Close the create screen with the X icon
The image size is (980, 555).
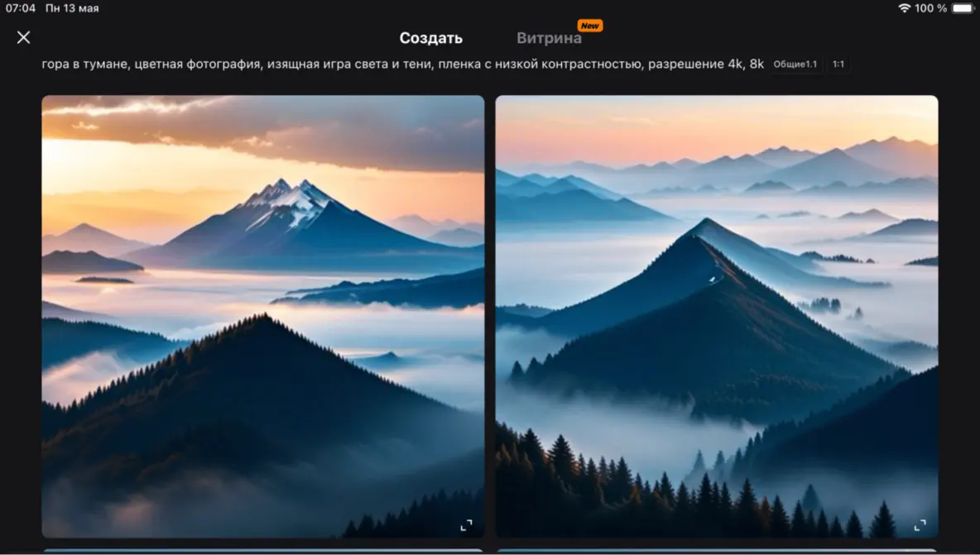[x=24, y=37]
